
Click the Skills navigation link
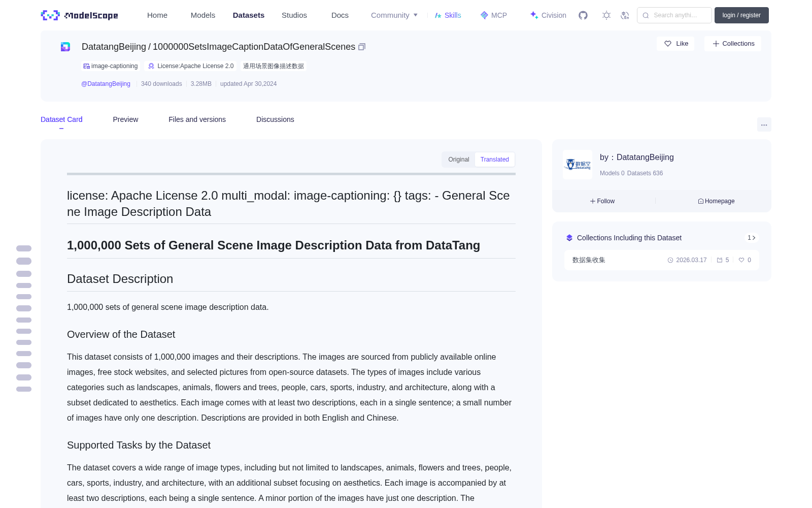tap(448, 15)
